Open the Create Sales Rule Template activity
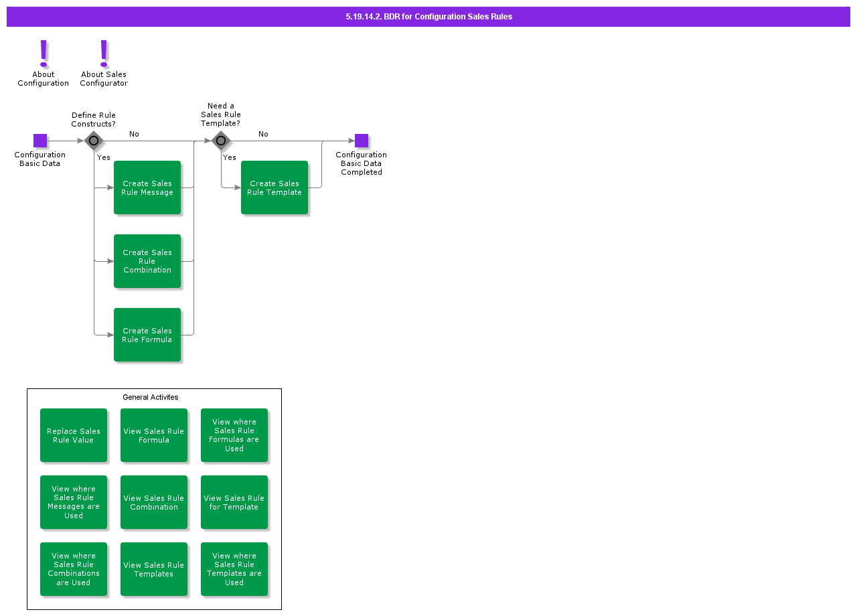The width and height of the screenshot is (857, 616). click(x=275, y=187)
